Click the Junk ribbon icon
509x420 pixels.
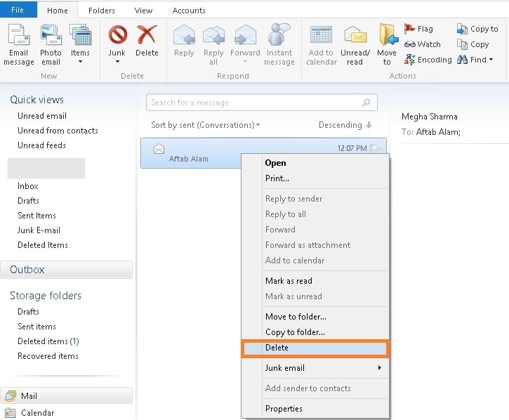[117, 34]
